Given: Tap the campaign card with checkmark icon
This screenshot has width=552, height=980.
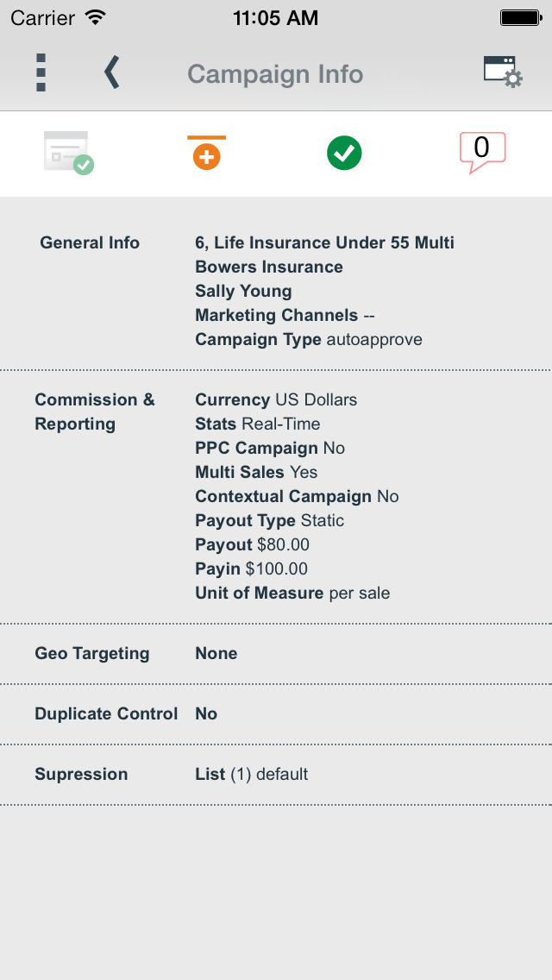Looking at the screenshot, I should click(68, 153).
